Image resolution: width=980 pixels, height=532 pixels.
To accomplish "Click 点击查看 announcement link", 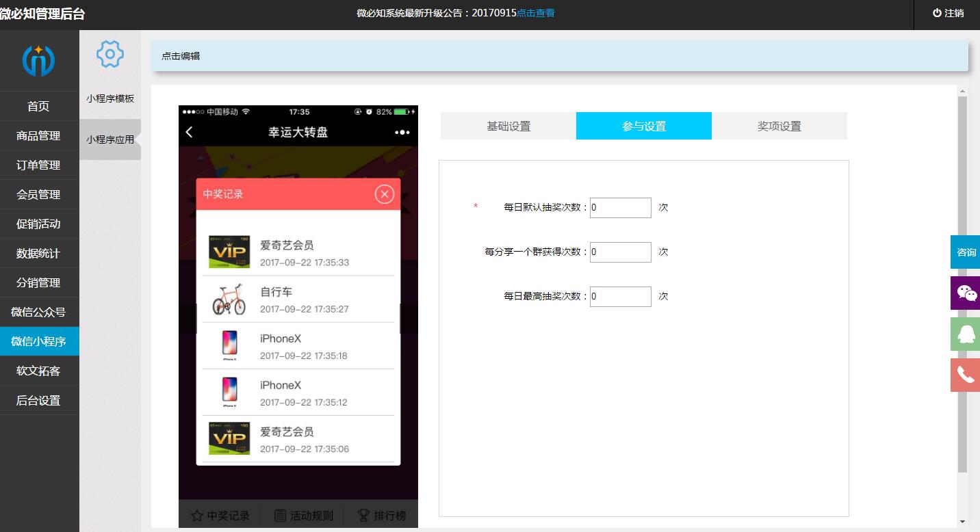I will pos(536,13).
